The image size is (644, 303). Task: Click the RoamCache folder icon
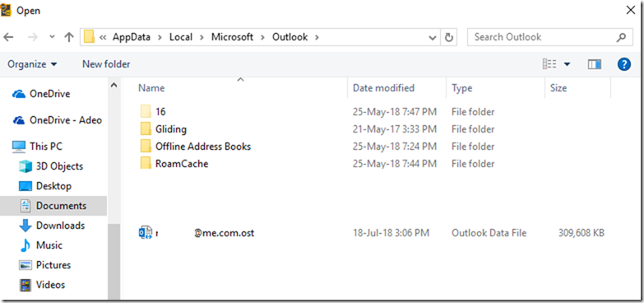[146, 163]
